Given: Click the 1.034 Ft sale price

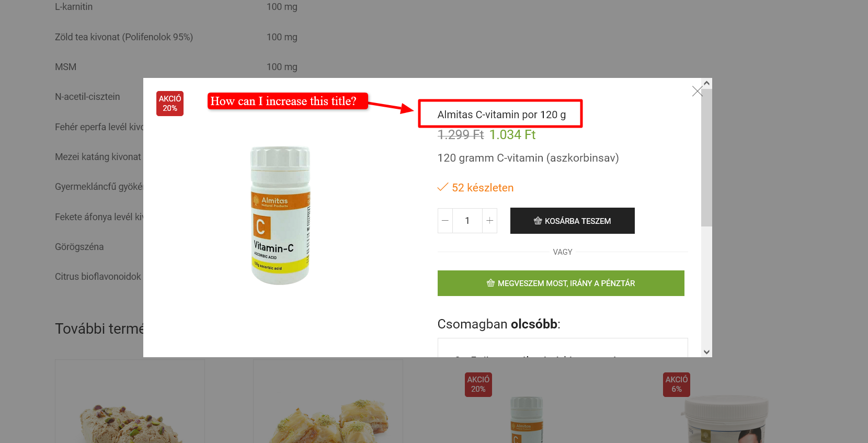Looking at the screenshot, I should click(512, 135).
